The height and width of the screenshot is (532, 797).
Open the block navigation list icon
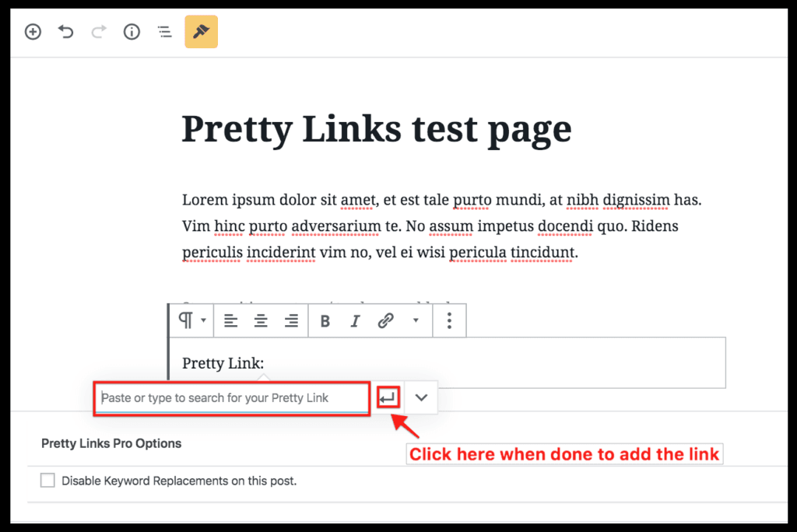(x=165, y=32)
